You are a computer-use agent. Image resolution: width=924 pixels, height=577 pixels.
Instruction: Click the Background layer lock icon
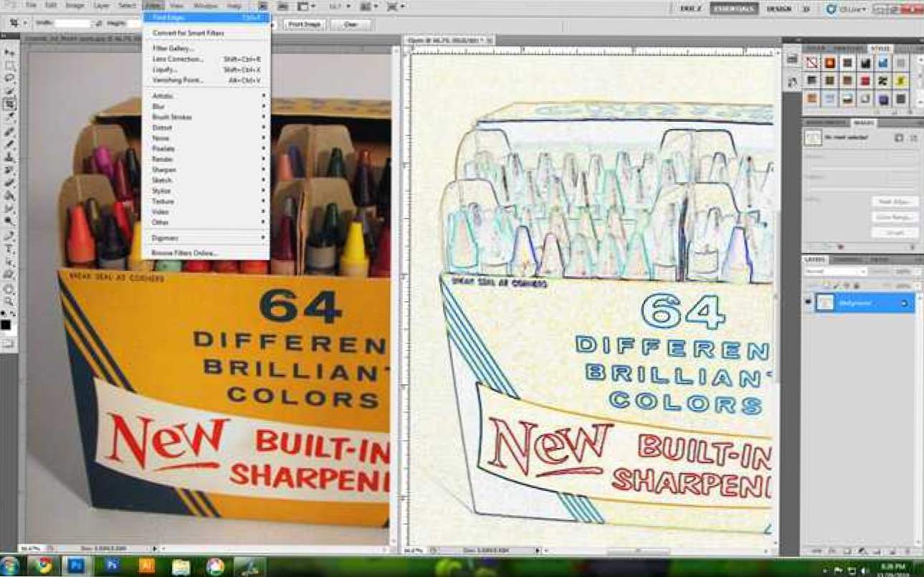pyautogui.click(x=904, y=303)
